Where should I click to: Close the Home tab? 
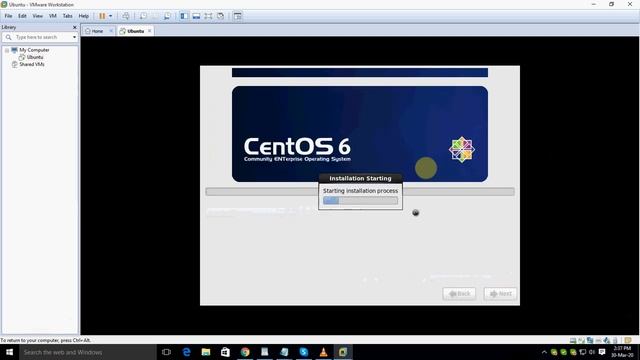[111, 31]
